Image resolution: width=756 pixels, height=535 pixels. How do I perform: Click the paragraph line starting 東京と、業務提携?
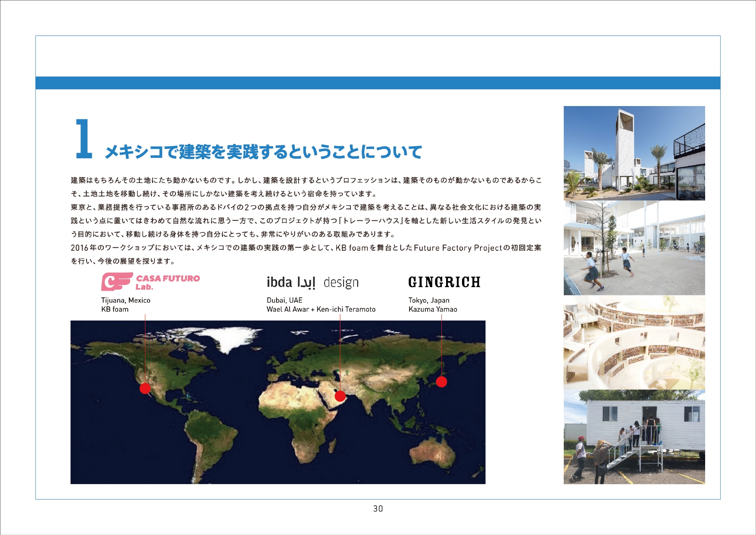tap(306, 207)
